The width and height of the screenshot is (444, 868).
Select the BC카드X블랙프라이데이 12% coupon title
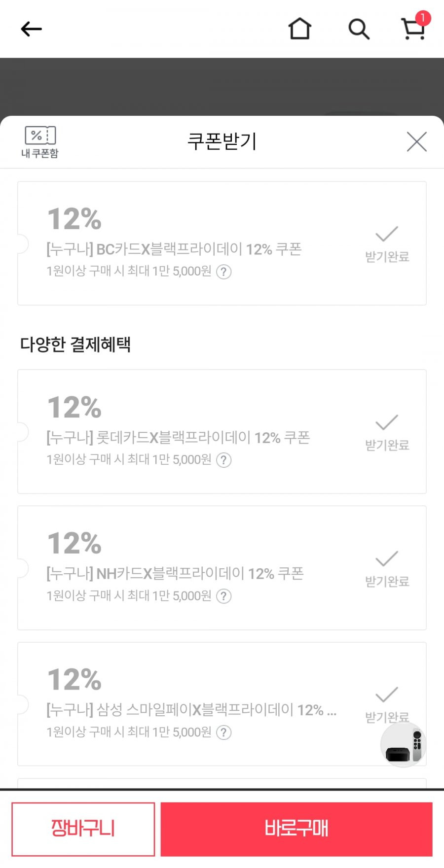pyautogui.click(x=174, y=249)
